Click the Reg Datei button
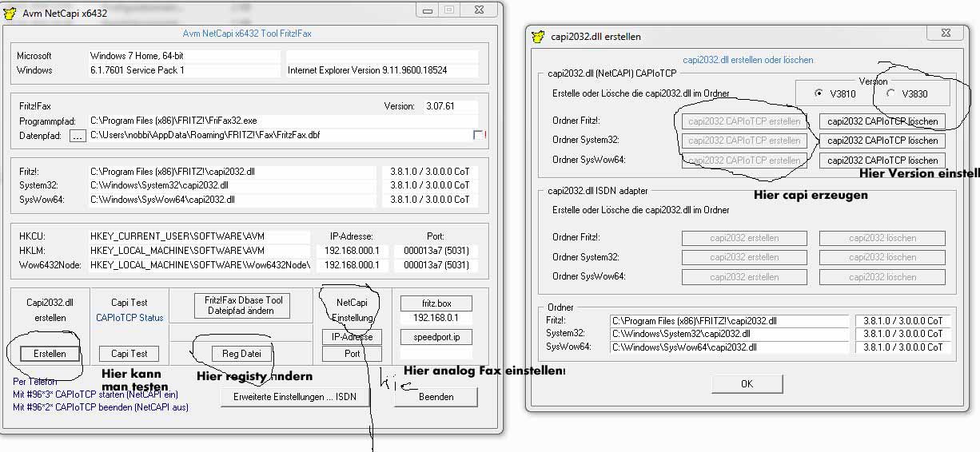The image size is (980, 452). coord(242,353)
